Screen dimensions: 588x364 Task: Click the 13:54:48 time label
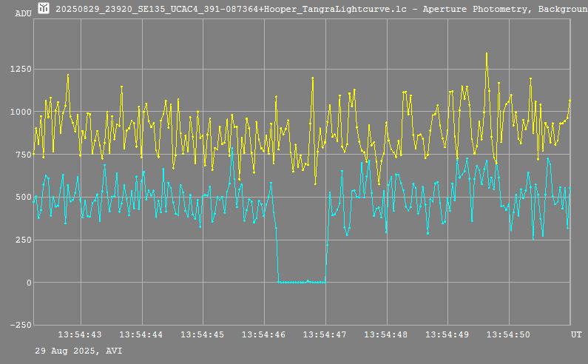387,335
